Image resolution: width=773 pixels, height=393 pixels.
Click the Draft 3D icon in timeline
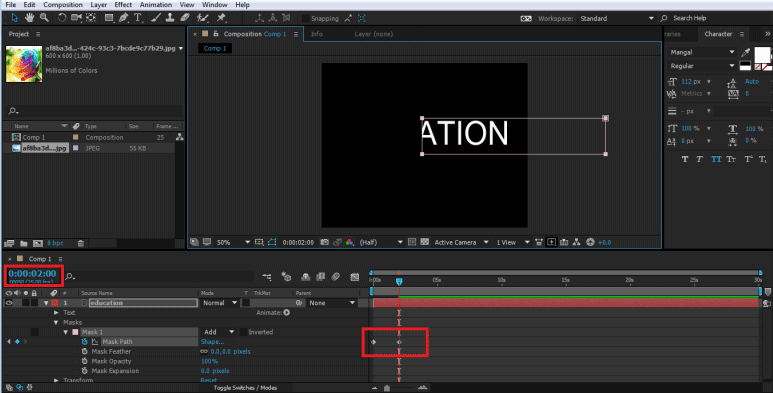tap(286, 277)
